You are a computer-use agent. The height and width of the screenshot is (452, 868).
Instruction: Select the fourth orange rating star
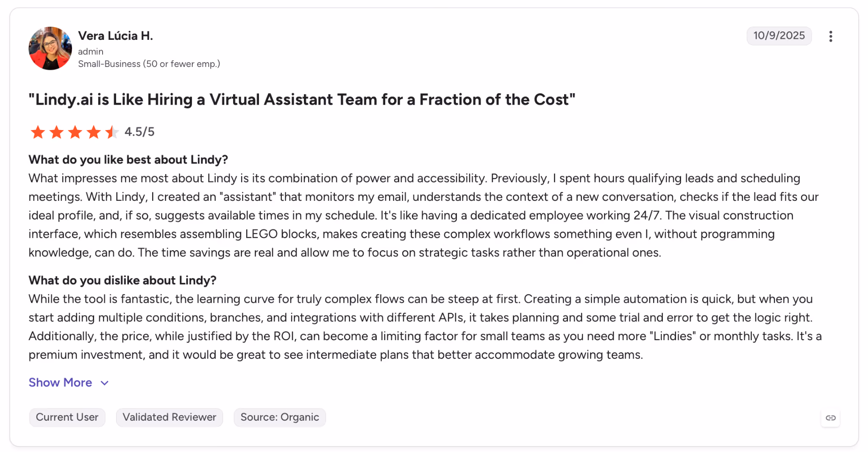94,132
